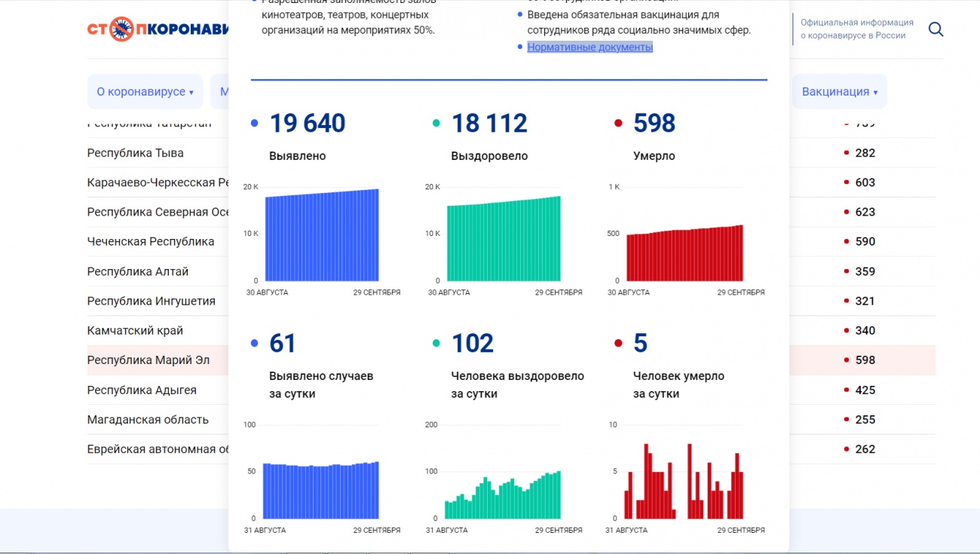Screen dimensions: 980x554
Task: Click the search magnifier icon
Action: click(x=936, y=29)
